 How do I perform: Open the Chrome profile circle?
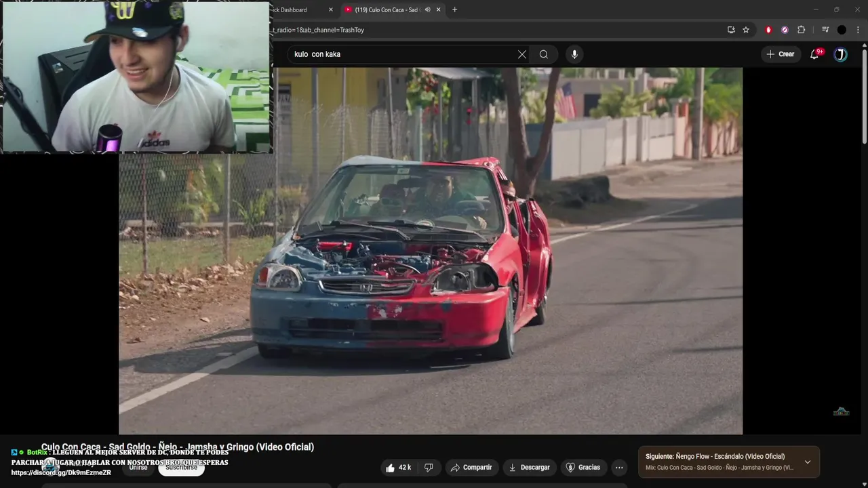[842, 30]
